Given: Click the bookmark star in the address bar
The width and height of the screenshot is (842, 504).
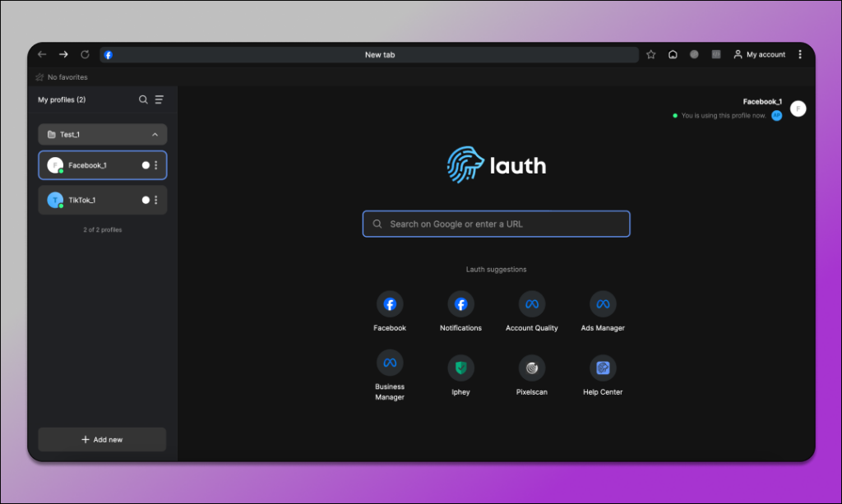Looking at the screenshot, I should tap(650, 54).
